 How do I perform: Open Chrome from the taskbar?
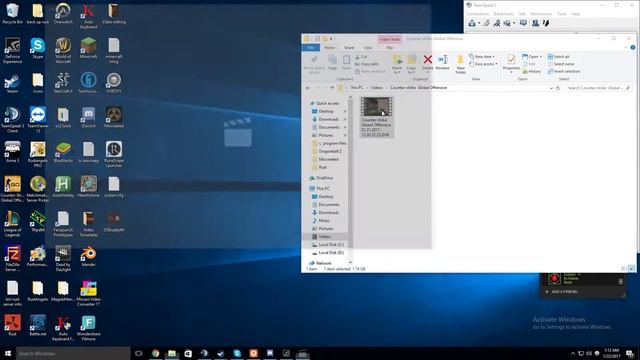[156, 353]
